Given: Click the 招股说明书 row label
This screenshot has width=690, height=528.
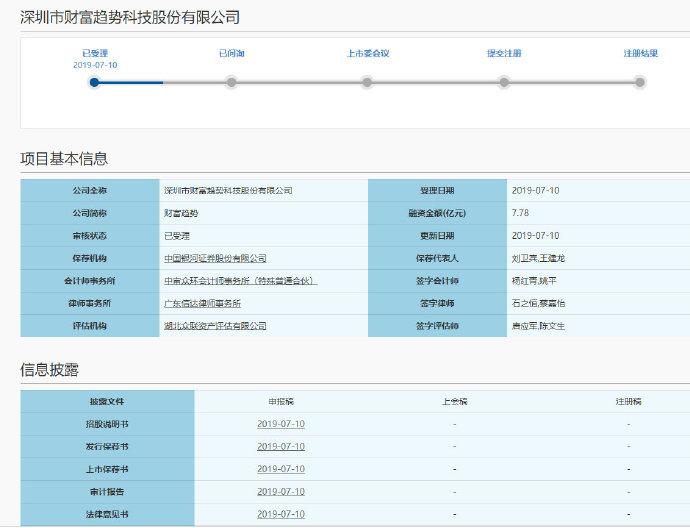Looking at the screenshot, I should pyautogui.click(x=107, y=424).
